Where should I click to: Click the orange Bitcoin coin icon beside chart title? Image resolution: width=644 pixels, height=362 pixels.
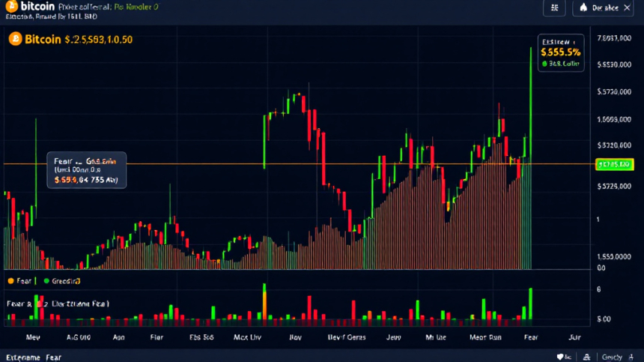click(15, 39)
